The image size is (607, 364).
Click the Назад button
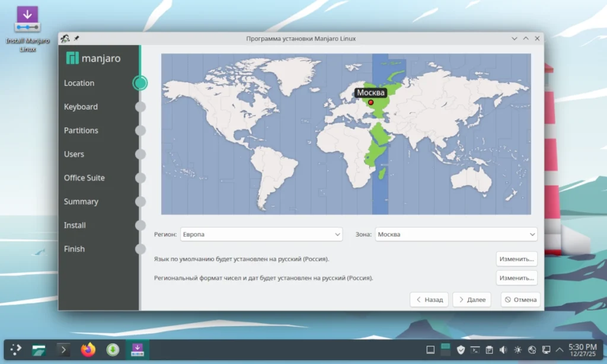coord(429,300)
